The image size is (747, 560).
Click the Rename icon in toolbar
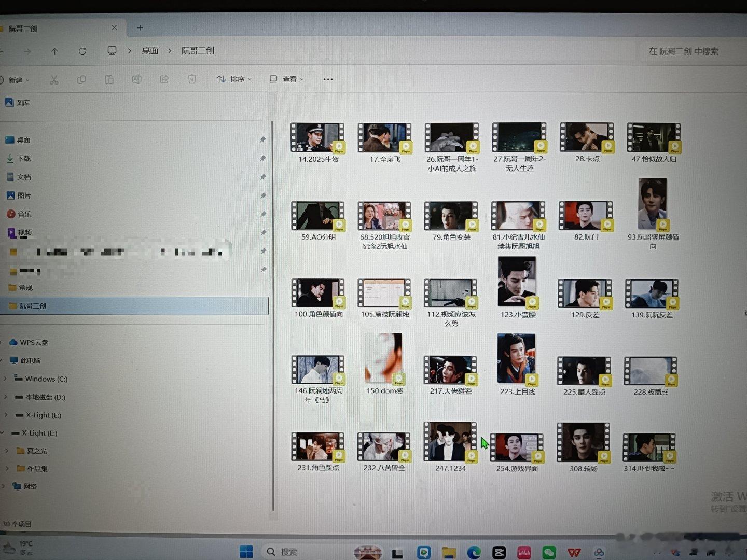click(x=136, y=79)
